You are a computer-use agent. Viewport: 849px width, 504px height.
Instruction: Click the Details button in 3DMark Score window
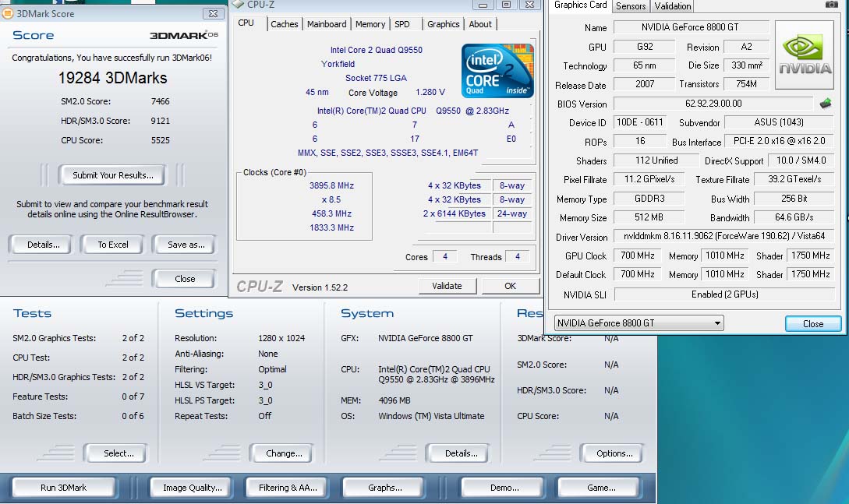click(x=44, y=245)
